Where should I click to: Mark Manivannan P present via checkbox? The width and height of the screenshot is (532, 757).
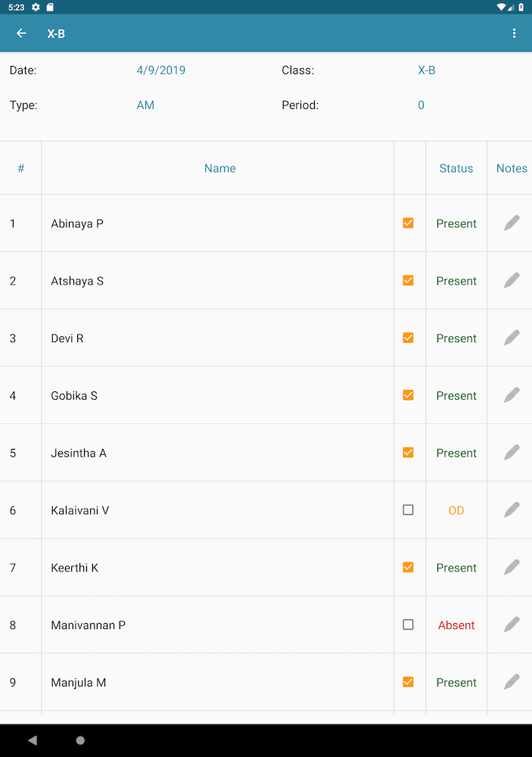click(x=408, y=625)
